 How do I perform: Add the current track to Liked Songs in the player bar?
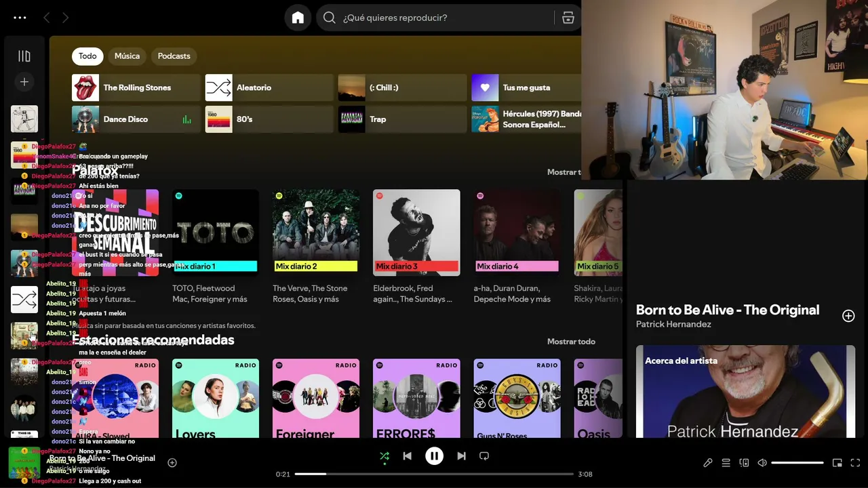pos(172,463)
